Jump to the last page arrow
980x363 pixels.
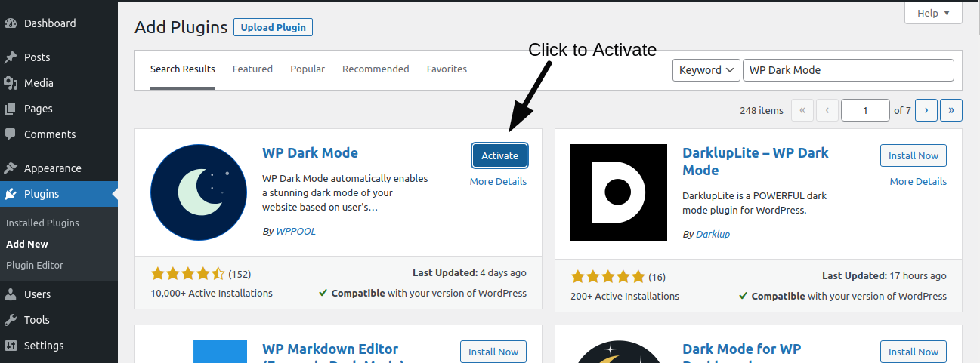pos(951,110)
